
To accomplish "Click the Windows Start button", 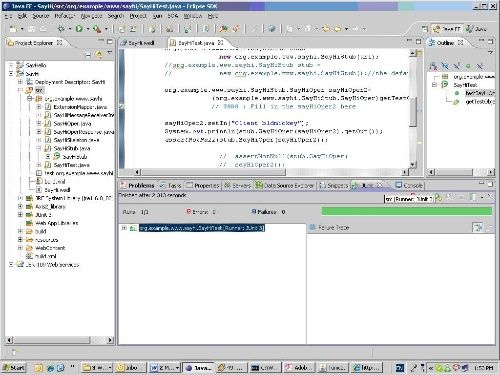I will [x=13, y=368].
